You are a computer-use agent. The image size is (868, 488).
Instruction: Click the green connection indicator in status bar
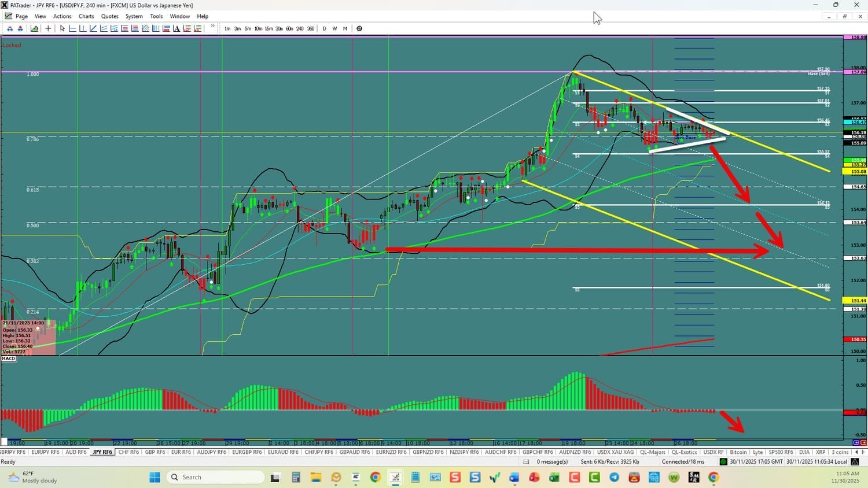point(723,461)
